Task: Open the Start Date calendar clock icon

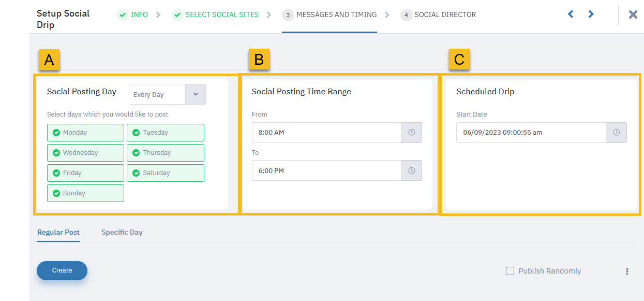Action: (x=616, y=133)
